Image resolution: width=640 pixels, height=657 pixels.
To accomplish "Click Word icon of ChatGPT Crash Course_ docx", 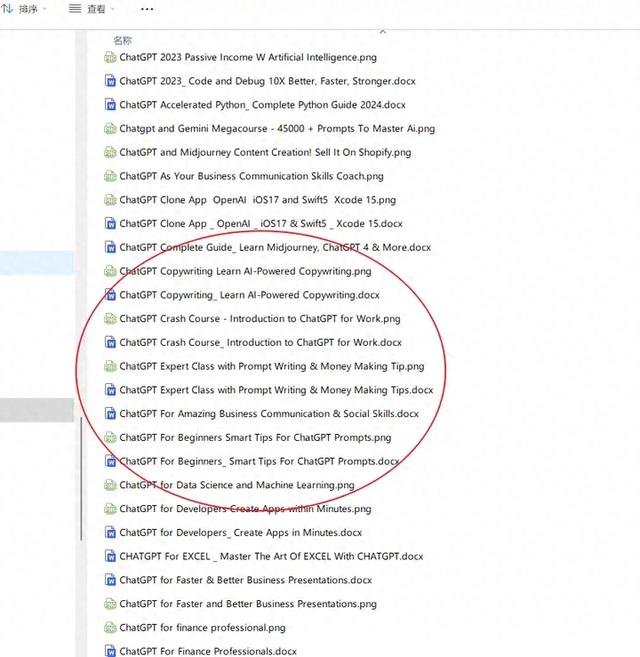I will [x=110, y=342].
